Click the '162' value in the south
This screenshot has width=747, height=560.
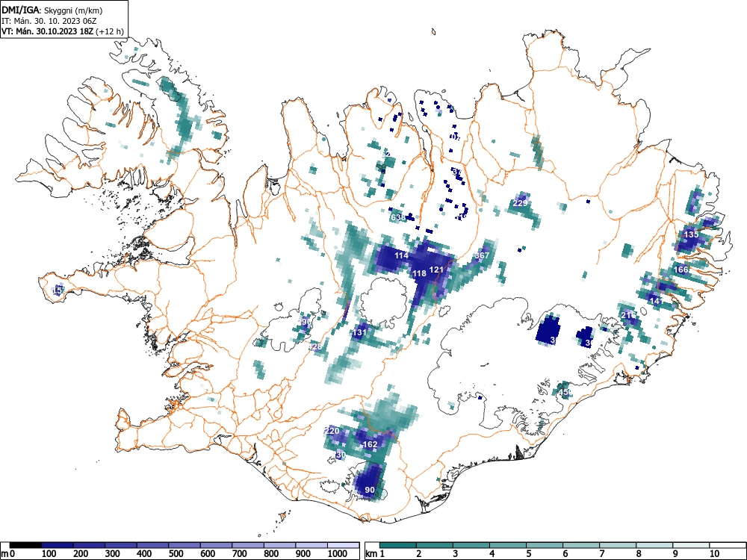pos(371,444)
